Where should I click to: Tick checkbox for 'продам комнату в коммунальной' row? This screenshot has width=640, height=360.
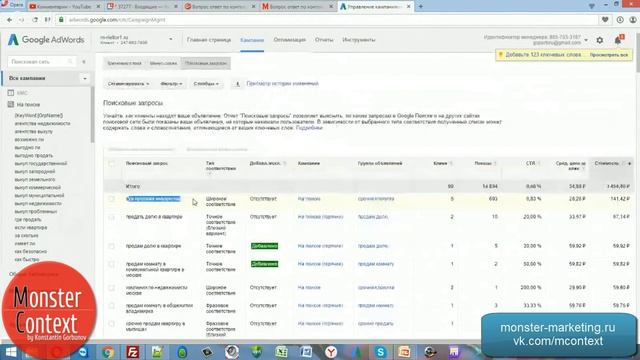pyautogui.click(x=111, y=264)
